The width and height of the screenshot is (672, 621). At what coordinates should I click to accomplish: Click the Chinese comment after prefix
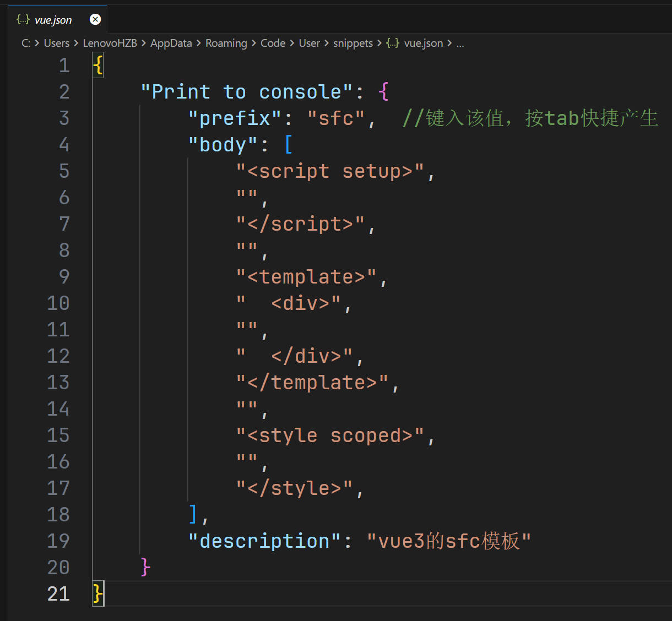point(530,118)
